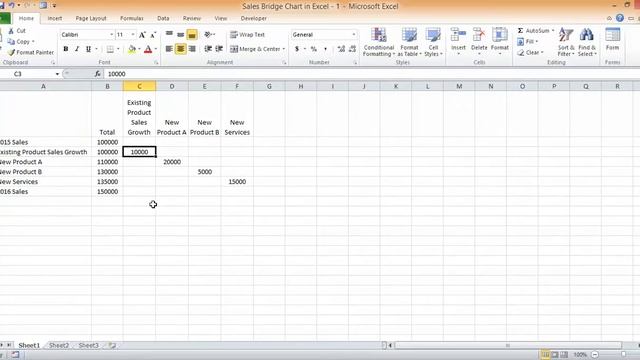Screen dimensions: 640x360
Task: Open Sort & Filter
Action: (566, 42)
